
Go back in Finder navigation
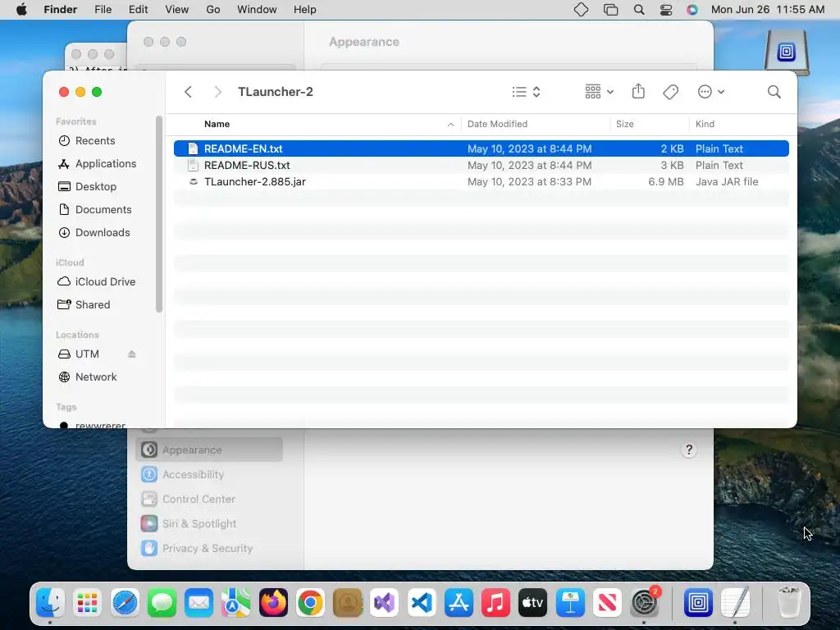tap(188, 92)
